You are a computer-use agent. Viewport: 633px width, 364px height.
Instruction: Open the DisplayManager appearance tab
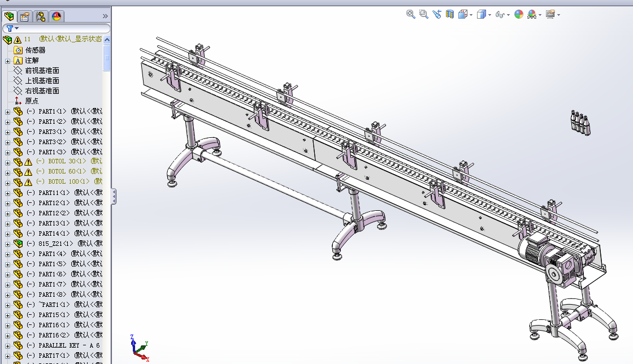56,16
